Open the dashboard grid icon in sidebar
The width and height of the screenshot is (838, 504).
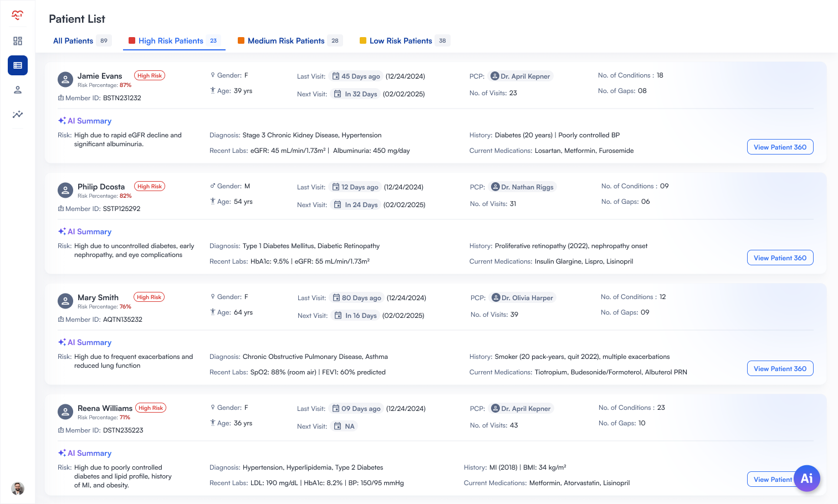coord(17,40)
